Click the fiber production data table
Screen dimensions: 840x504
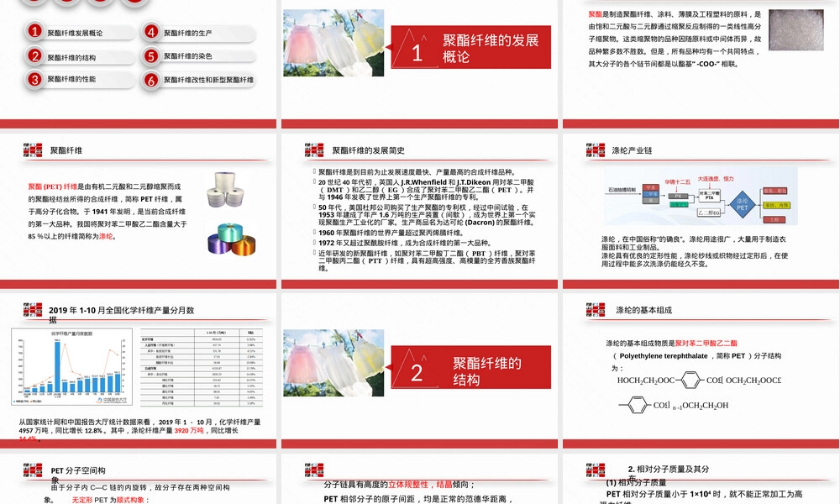point(202,368)
